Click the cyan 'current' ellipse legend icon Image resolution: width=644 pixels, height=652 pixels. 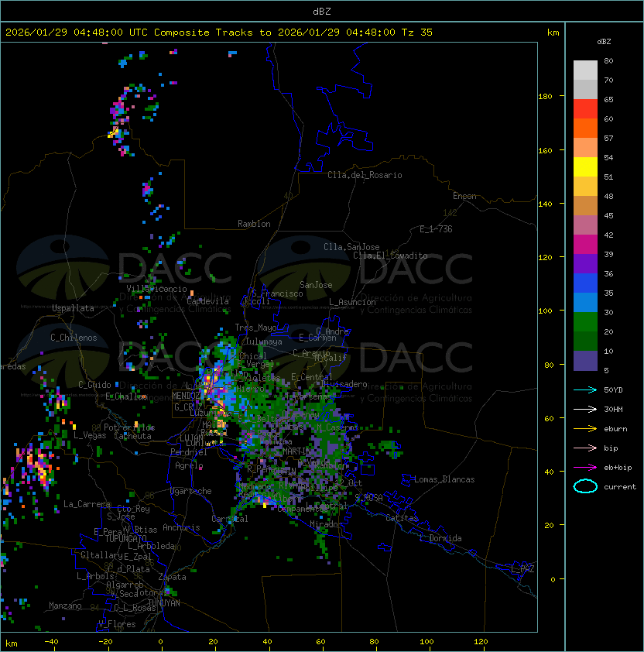coord(585,486)
